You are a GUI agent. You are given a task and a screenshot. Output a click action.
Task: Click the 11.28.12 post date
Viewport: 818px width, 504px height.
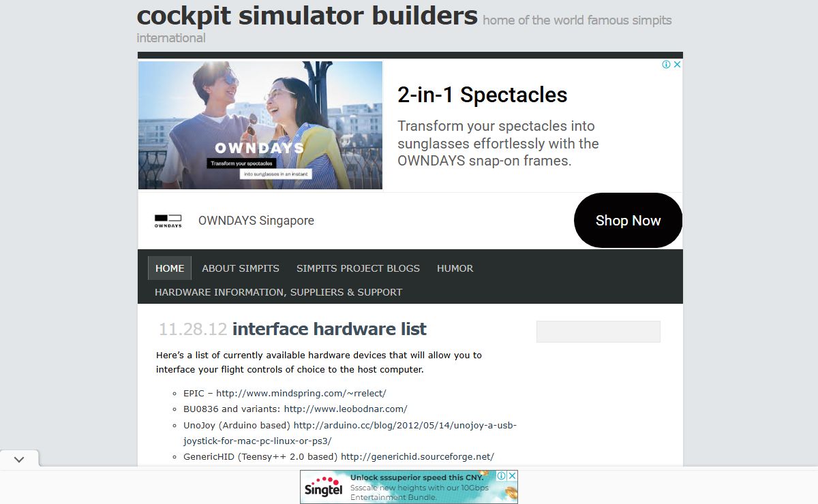(x=193, y=330)
